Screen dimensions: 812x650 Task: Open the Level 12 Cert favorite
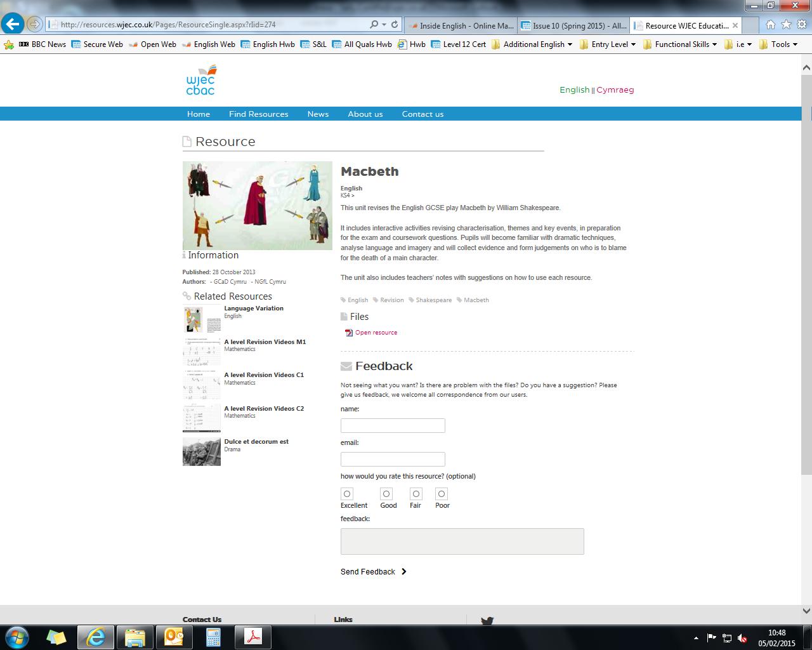click(x=459, y=44)
